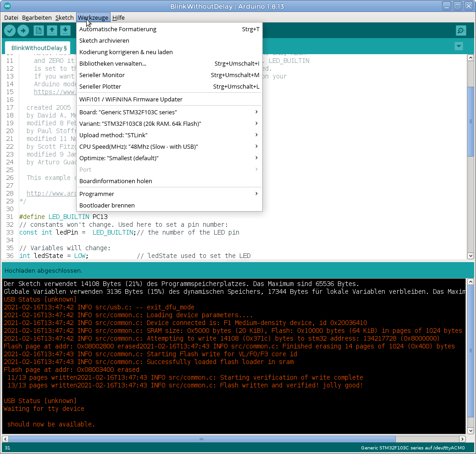Open the Hilfe menu
This screenshot has height=454, width=476.
point(118,17)
